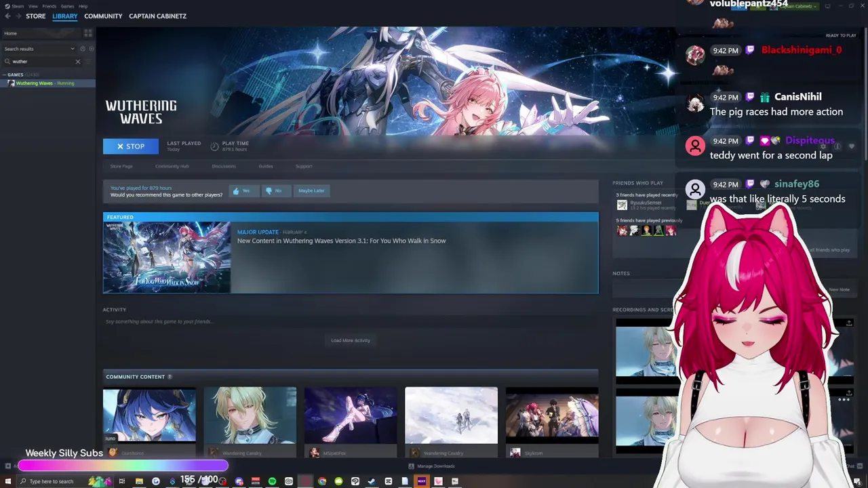868x488 pixels.
Task: Open the blonde character community artwork
Action: click(x=250, y=415)
